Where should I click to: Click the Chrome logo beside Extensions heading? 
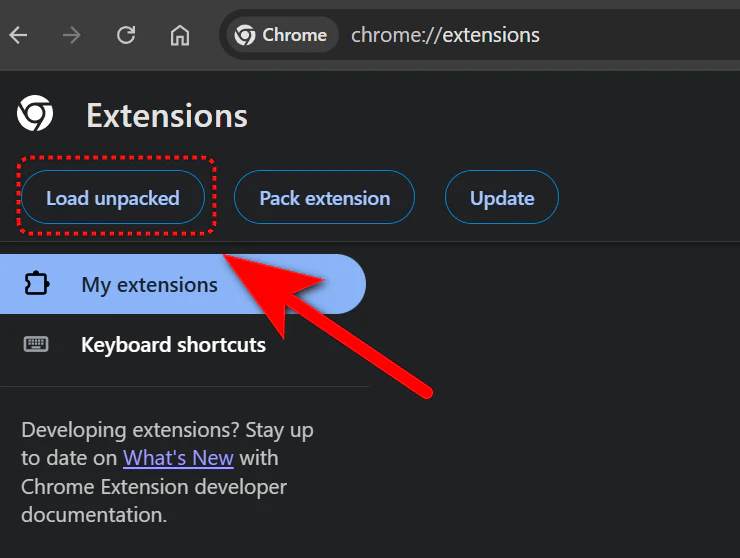click(x=35, y=115)
